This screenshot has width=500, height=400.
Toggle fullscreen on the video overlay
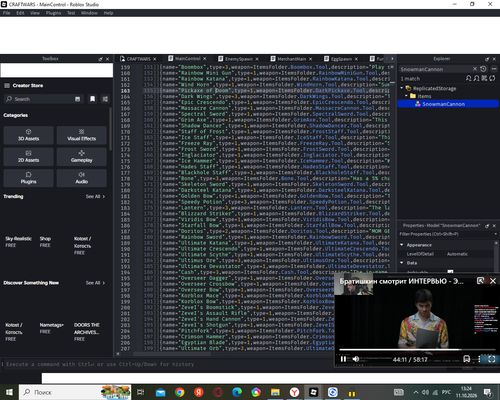pyautogui.click(x=492, y=359)
